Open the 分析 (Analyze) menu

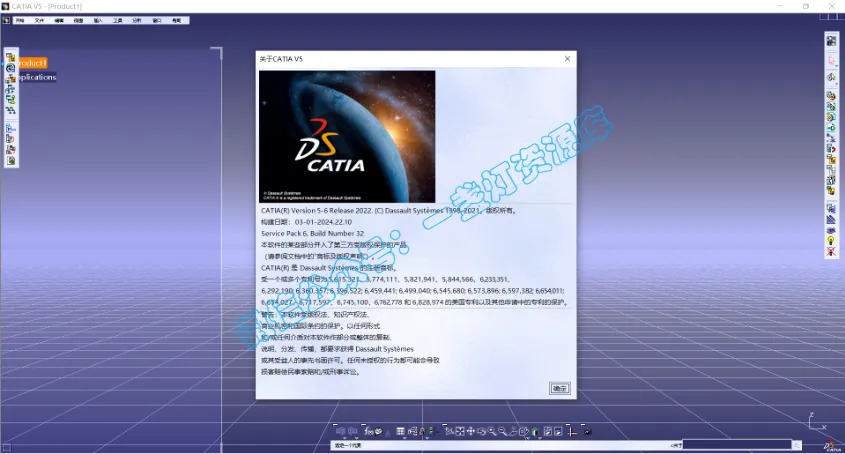pyautogui.click(x=137, y=20)
